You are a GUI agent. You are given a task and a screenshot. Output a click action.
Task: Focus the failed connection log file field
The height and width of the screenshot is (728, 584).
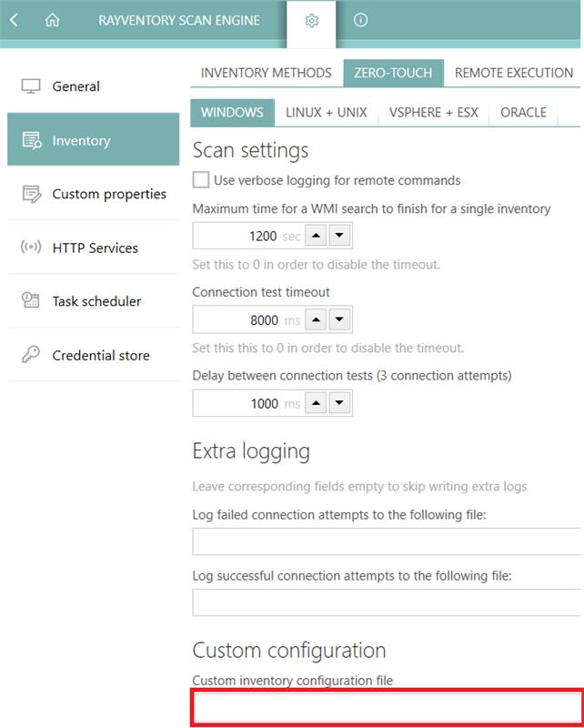tap(387, 541)
